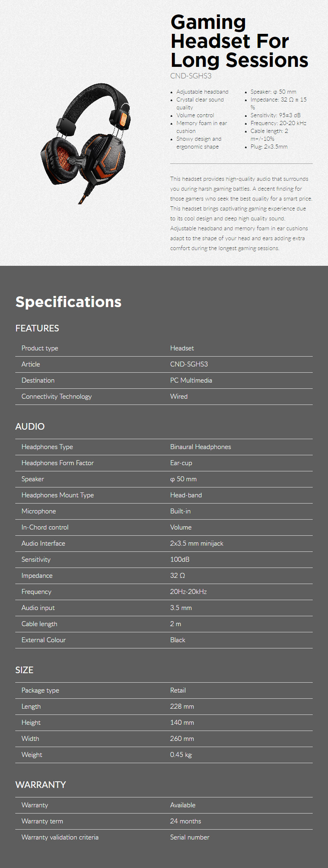Click the PC Multimedia destination value

pyautogui.click(x=191, y=381)
